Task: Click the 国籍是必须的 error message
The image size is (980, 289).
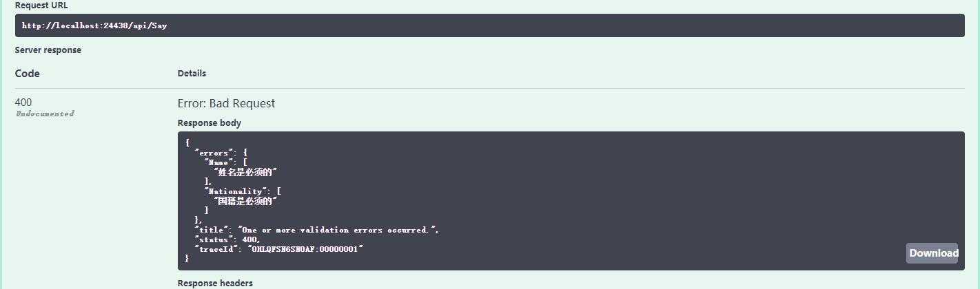Action: (245, 201)
